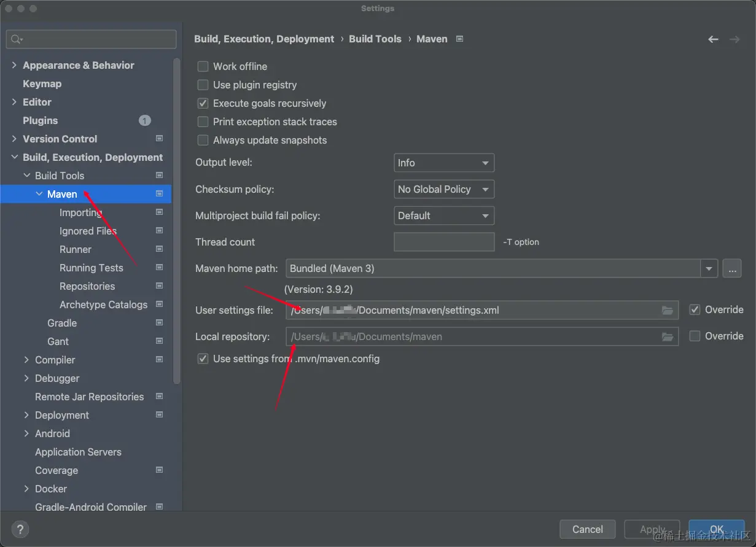
Task: Open the Maven home path dropdown arrow
Action: click(709, 268)
